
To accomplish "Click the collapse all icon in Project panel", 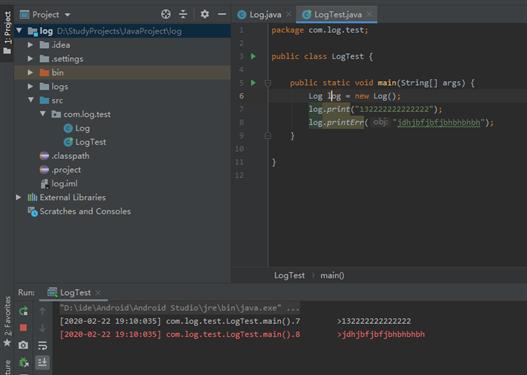I will [x=183, y=14].
